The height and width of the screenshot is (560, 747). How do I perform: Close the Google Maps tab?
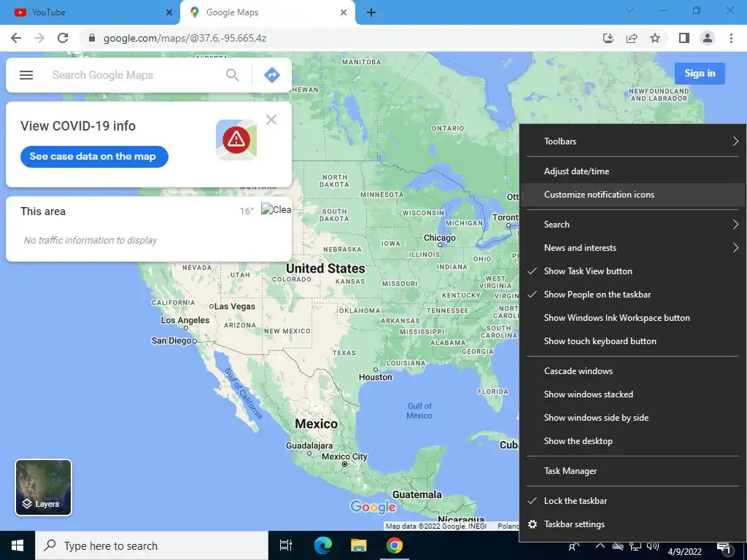344,12
